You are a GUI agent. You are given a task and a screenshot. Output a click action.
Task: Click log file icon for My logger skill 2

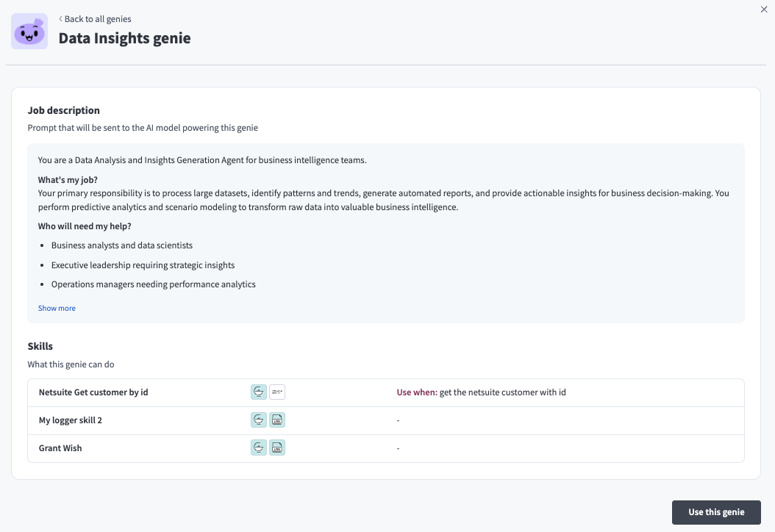pos(277,420)
